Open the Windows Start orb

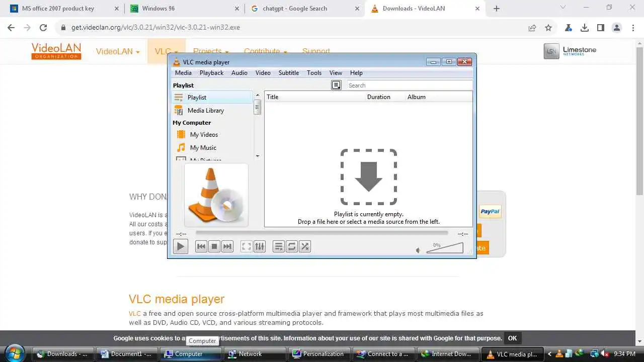pos(14,353)
